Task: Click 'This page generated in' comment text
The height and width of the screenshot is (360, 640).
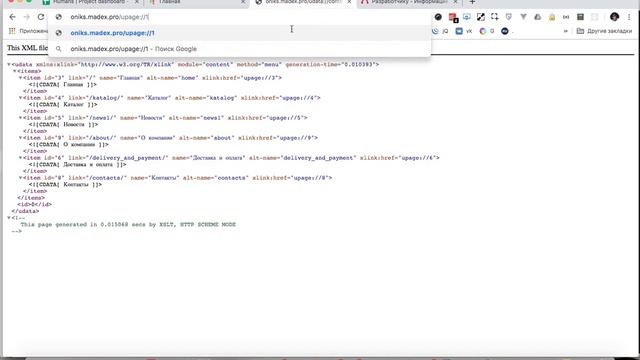Action: click(128, 224)
